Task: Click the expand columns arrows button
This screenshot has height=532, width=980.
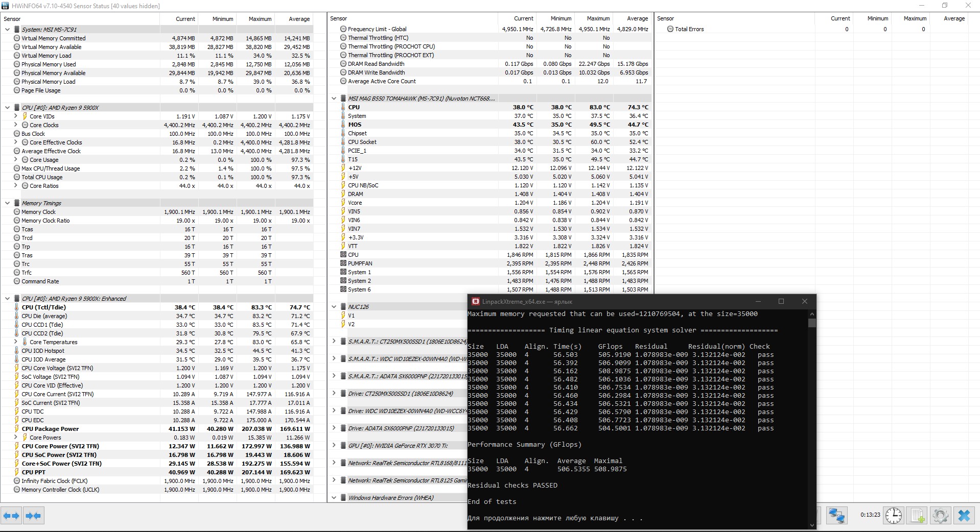Action: point(12,516)
